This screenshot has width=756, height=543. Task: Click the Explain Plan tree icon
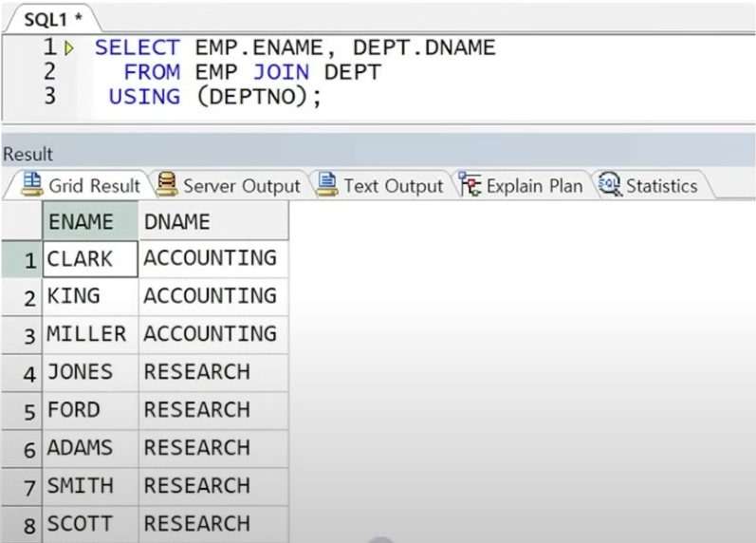click(470, 184)
